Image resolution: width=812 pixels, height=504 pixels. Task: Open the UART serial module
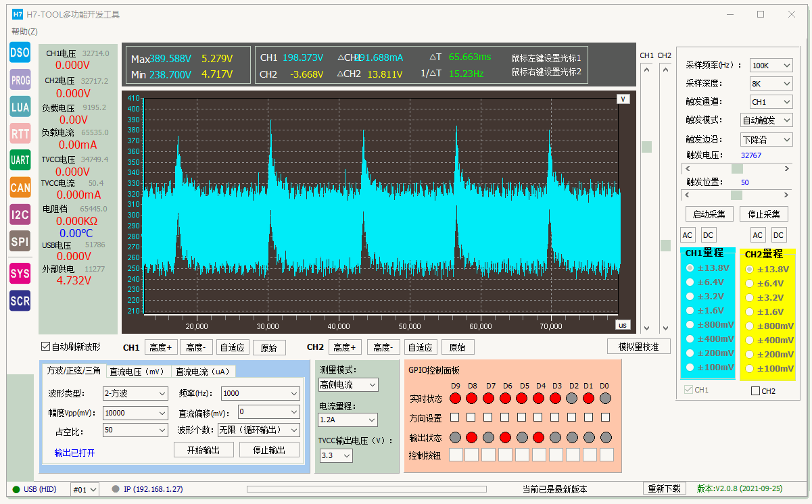[x=20, y=160]
